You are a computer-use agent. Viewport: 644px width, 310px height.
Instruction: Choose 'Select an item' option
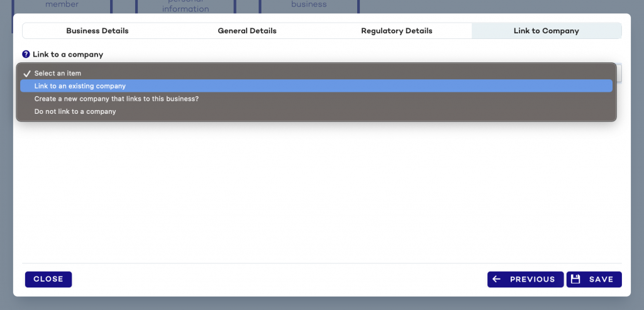click(x=316, y=73)
